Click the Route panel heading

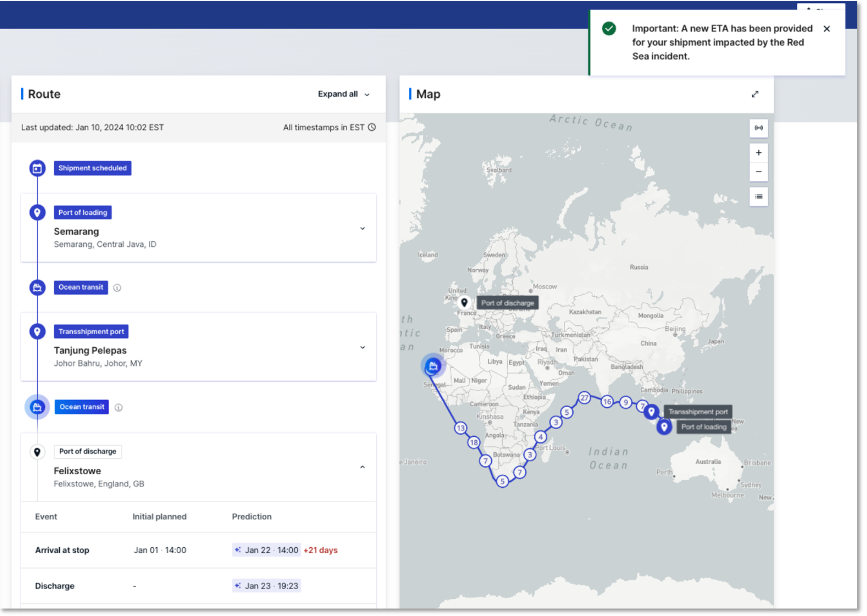[x=44, y=94]
